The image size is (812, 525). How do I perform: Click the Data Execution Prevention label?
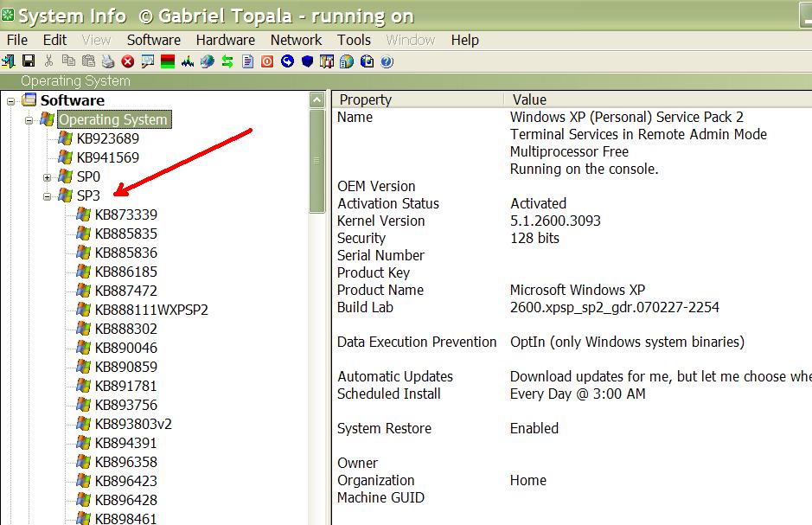[416, 342]
